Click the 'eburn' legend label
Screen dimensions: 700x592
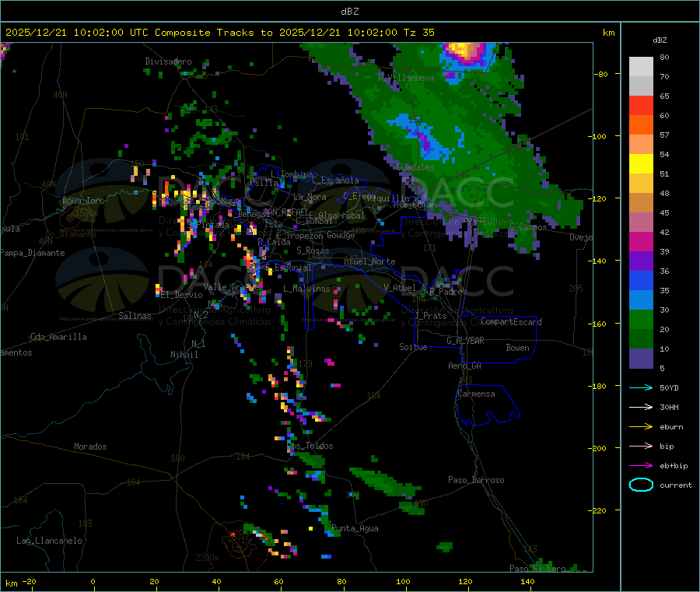click(x=671, y=427)
